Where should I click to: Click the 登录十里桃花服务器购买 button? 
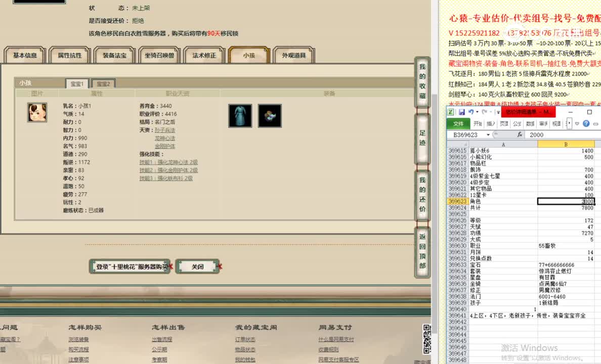[x=130, y=266]
